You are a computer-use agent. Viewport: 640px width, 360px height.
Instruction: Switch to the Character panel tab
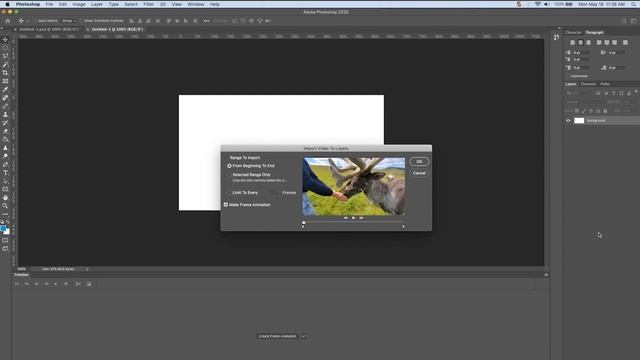[x=573, y=32]
